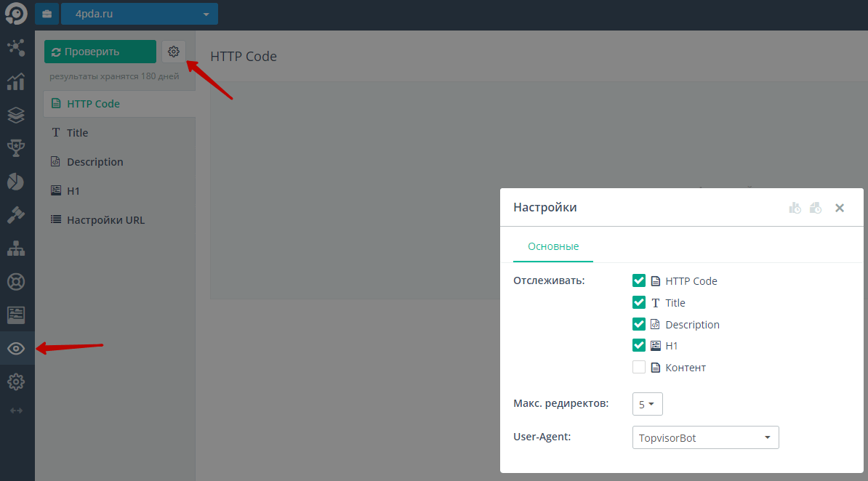868x481 pixels.
Task: Select HTTP Code in left menu
Action: [119, 103]
